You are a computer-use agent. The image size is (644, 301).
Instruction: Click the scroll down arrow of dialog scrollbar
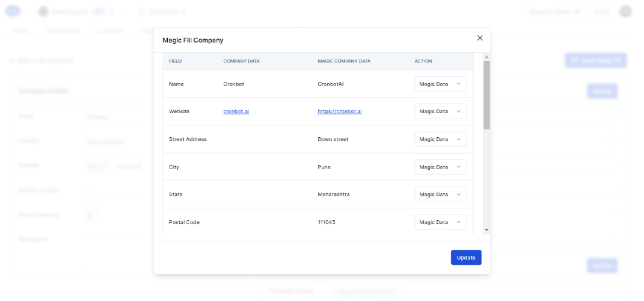tap(486, 230)
